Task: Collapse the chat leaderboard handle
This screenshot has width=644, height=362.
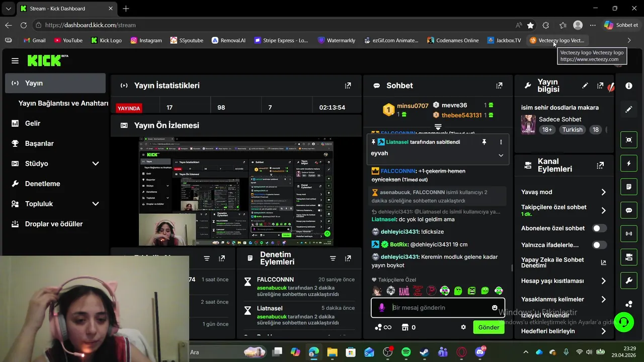Action: click(438, 126)
